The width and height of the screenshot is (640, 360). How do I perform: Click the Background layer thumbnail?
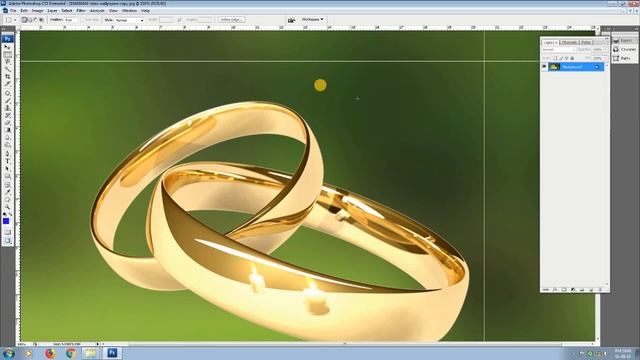[x=554, y=67]
